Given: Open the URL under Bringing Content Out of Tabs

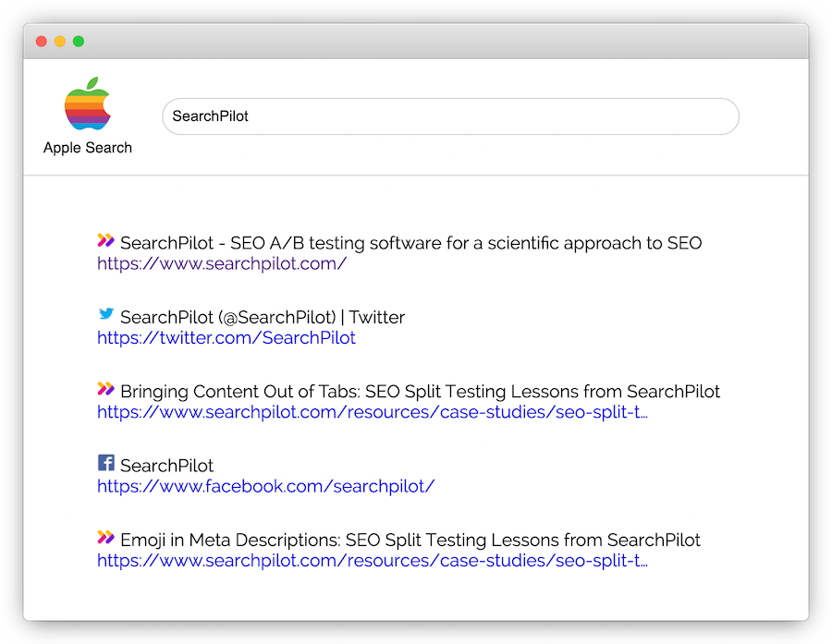Looking at the screenshot, I should point(372,412).
